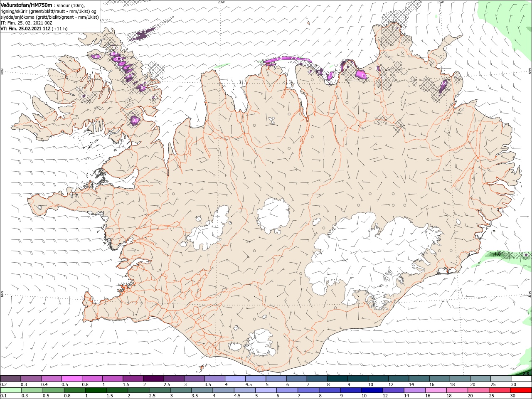Click the bright pink 0.5 swatch in upper legend row
The width and height of the screenshot is (532, 399).
click(x=72, y=379)
